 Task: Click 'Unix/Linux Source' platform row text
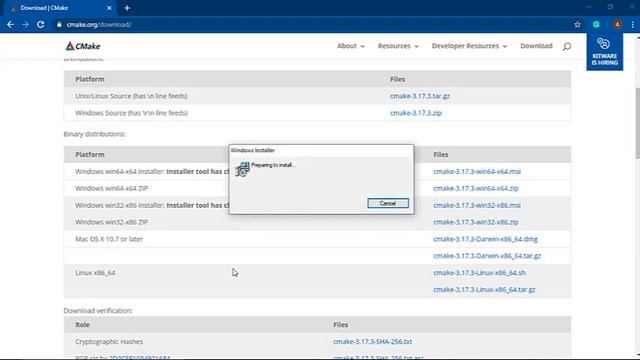click(x=131, y=96)
